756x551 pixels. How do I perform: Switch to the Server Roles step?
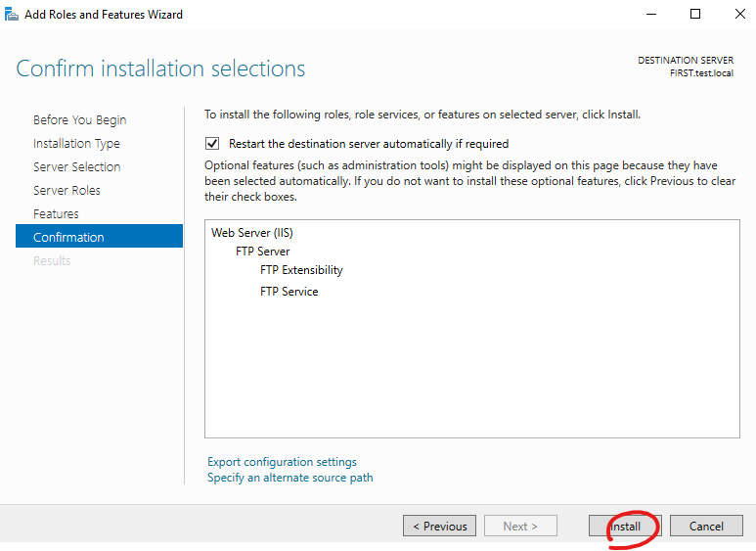67,190
